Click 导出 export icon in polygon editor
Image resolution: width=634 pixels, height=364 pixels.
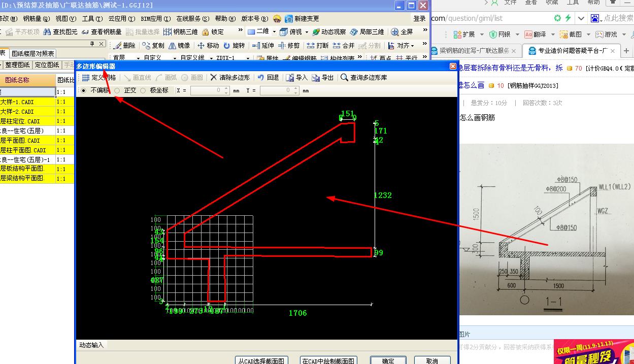[316, 78]
